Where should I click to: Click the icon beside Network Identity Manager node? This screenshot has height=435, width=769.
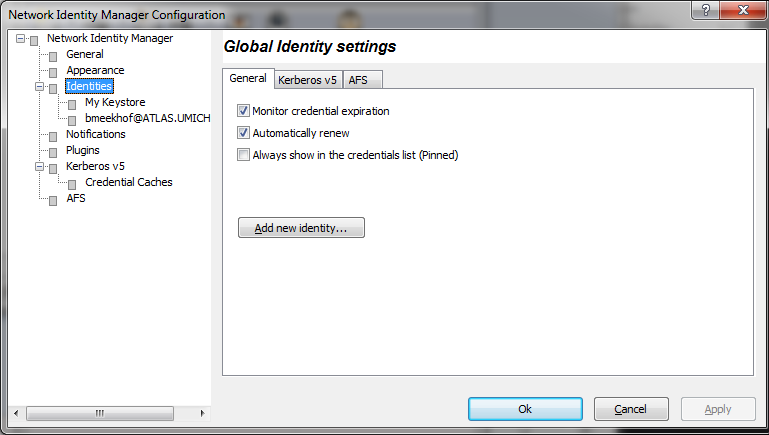(x=34, y=41)
